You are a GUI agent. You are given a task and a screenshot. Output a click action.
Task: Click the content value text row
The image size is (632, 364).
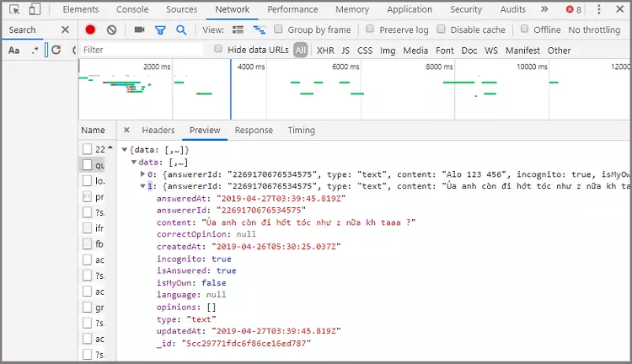(287, 222)
